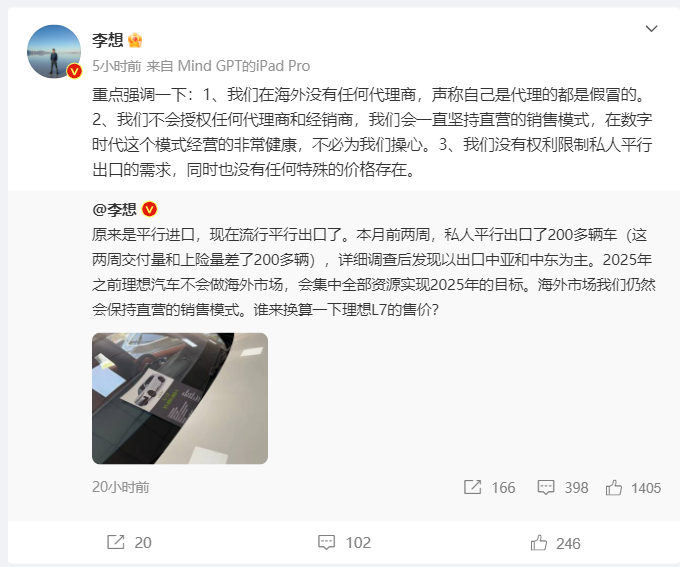Expand the post options chevron menu
This screenshot has width=680, height=567.
tap(651, 29)
